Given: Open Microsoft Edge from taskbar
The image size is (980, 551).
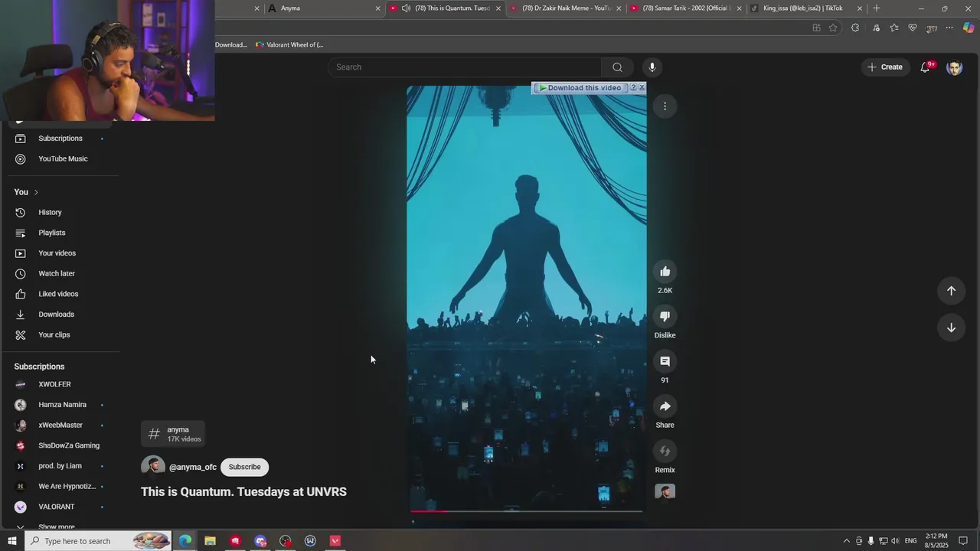Looking at the screenshot, I should coord(185,541).
